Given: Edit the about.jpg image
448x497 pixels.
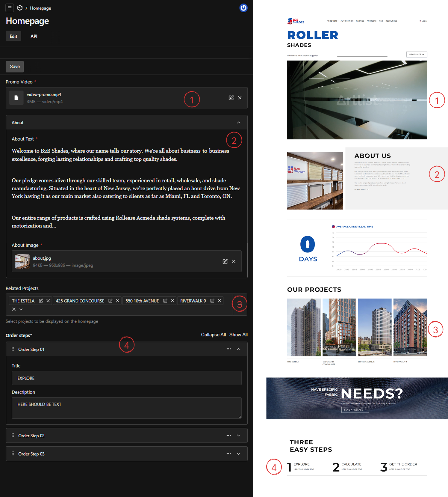Looking at the screenshot, I should click(225, 261).
